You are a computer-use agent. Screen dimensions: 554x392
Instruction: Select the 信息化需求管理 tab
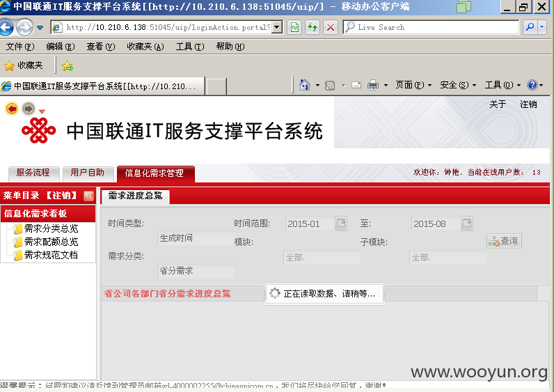click(155, 173)
